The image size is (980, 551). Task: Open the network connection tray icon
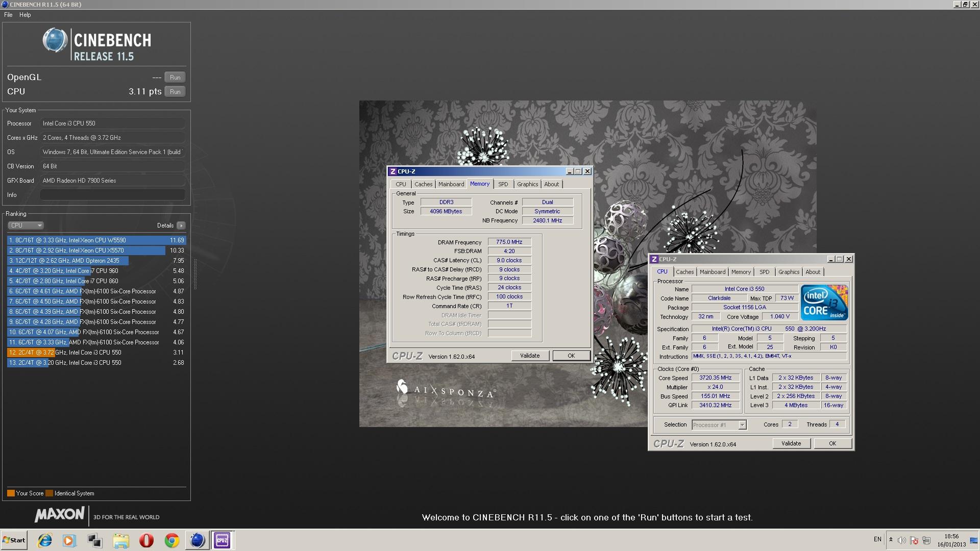(x=926, y=540)
